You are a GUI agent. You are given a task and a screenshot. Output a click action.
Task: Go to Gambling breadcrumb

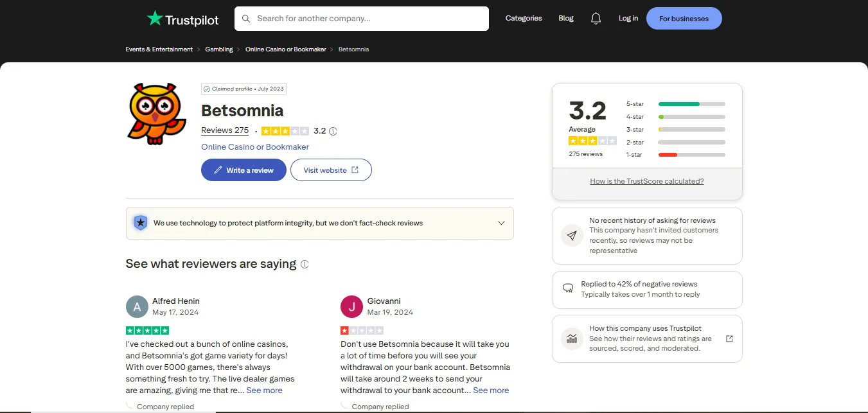pyautogui.click(x=219, y=49)
